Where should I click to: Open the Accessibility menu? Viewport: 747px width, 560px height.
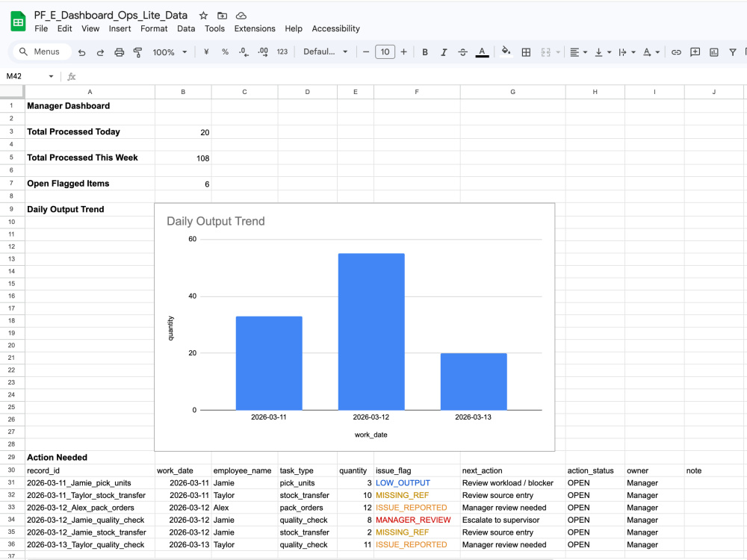(x=336, y=28)
